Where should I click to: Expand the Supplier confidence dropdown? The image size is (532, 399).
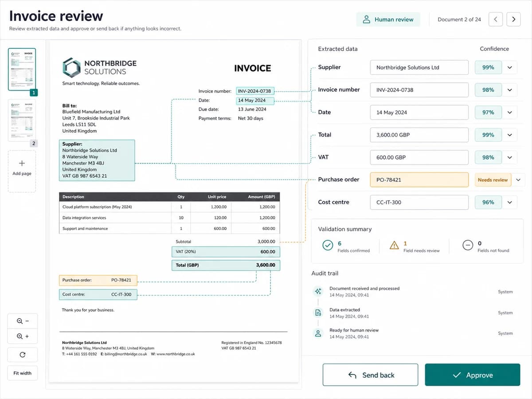coord(510,67)
